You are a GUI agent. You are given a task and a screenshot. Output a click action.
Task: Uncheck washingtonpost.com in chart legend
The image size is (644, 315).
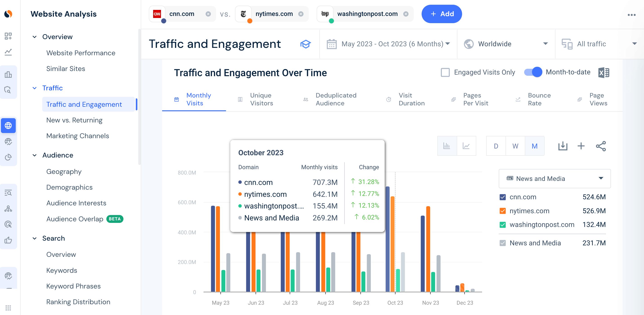click(x=503, y=225)
